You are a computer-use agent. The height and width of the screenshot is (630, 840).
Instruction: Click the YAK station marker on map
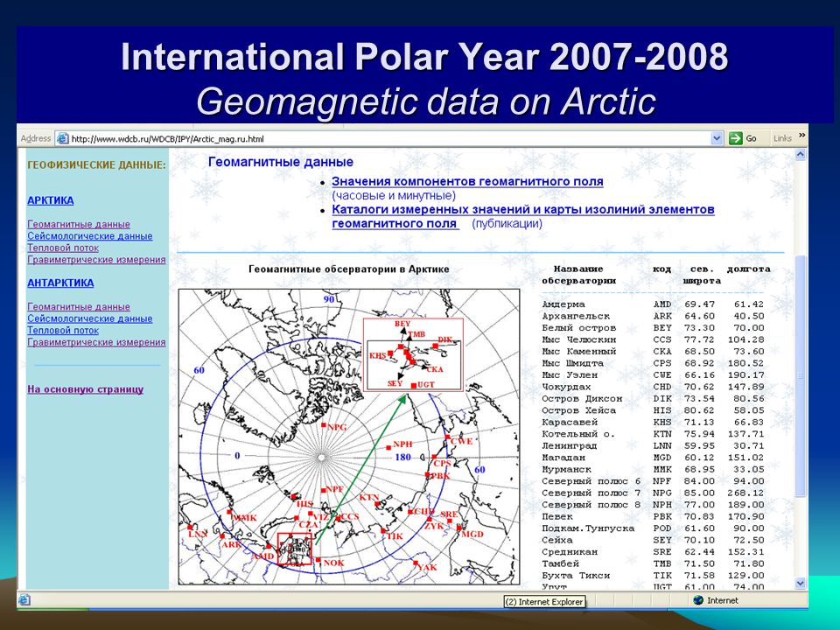[x=416, y=563]
